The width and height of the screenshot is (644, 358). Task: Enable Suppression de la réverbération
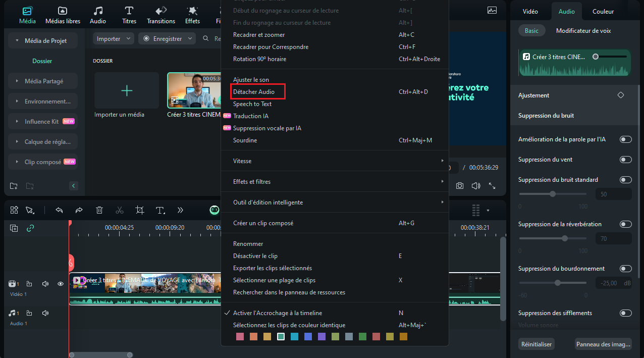click(626, 224)
